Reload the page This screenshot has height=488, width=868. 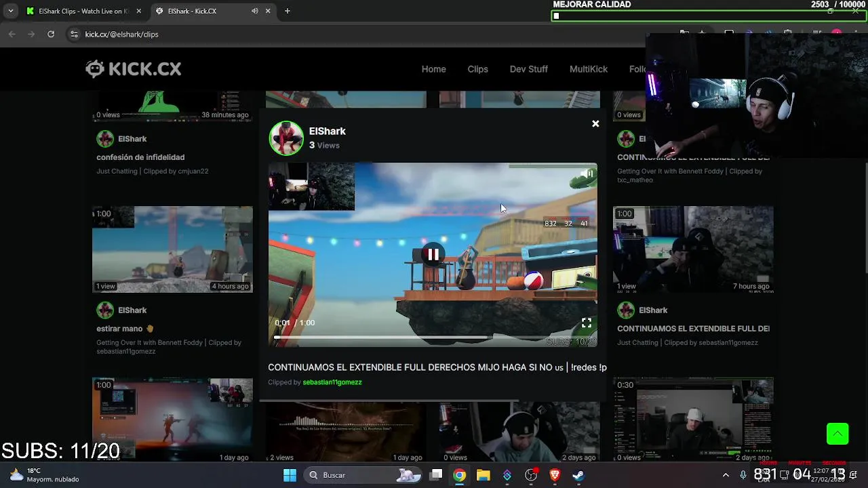tap(51, 34)
